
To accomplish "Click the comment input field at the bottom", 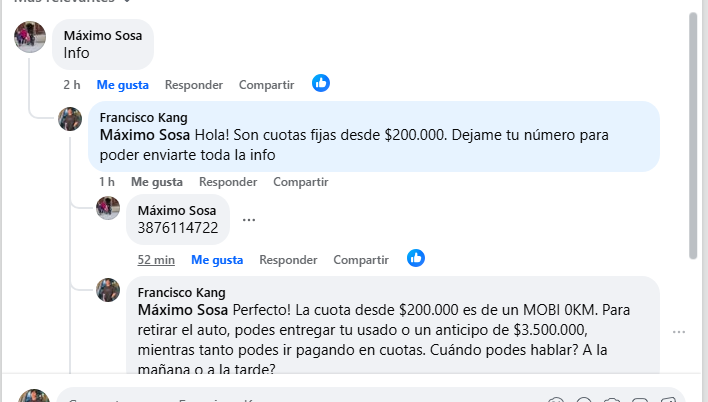I will [300, 397].
